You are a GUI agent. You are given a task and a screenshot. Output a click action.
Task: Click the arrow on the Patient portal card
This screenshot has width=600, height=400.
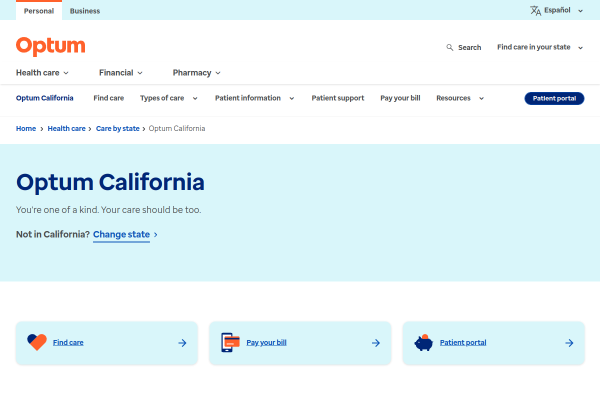569,343
